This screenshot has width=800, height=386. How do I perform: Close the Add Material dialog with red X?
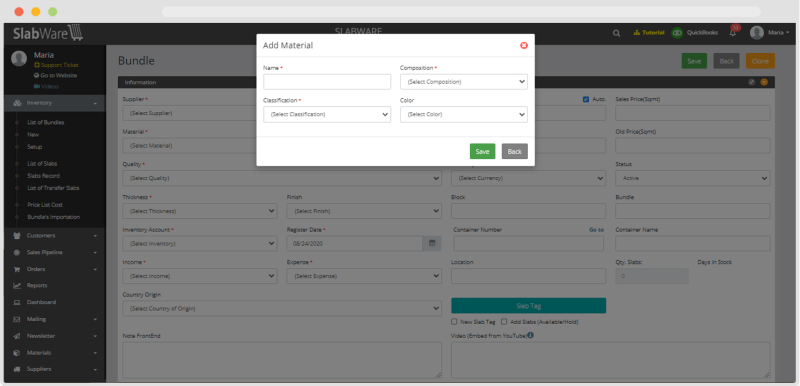coord(523,45)
